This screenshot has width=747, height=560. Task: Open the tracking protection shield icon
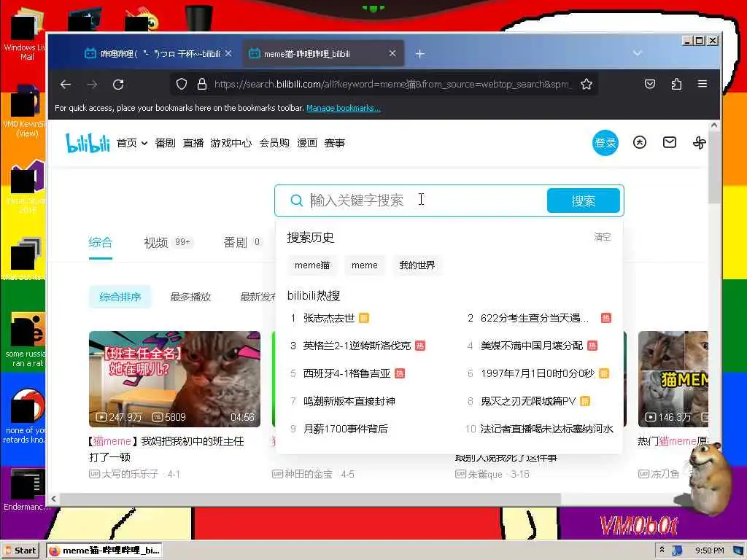(x=182, y=85)
